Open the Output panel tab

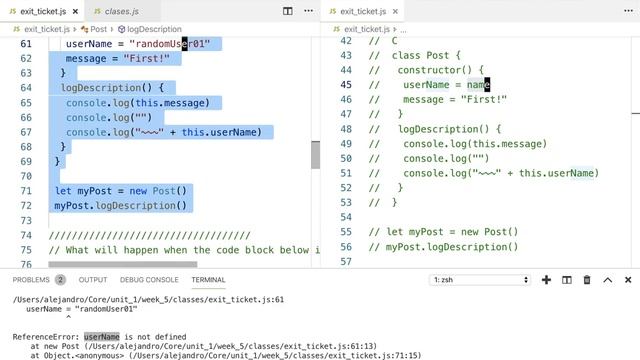pyautogui.click(x=93, y=280)
